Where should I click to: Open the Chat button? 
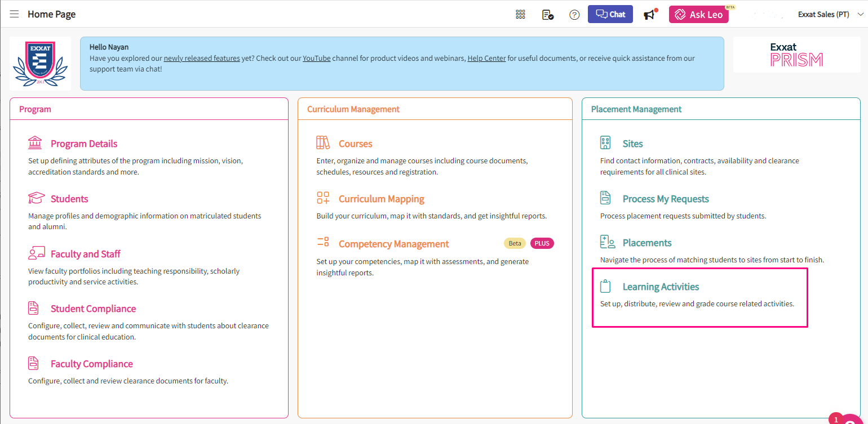610,14
